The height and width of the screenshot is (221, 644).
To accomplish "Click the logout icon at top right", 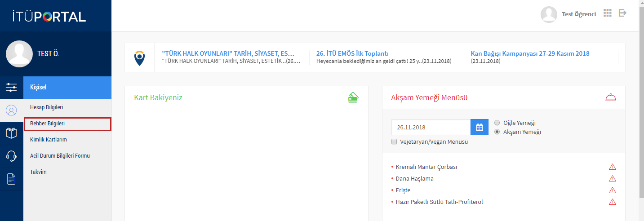I will click(622, 13).
